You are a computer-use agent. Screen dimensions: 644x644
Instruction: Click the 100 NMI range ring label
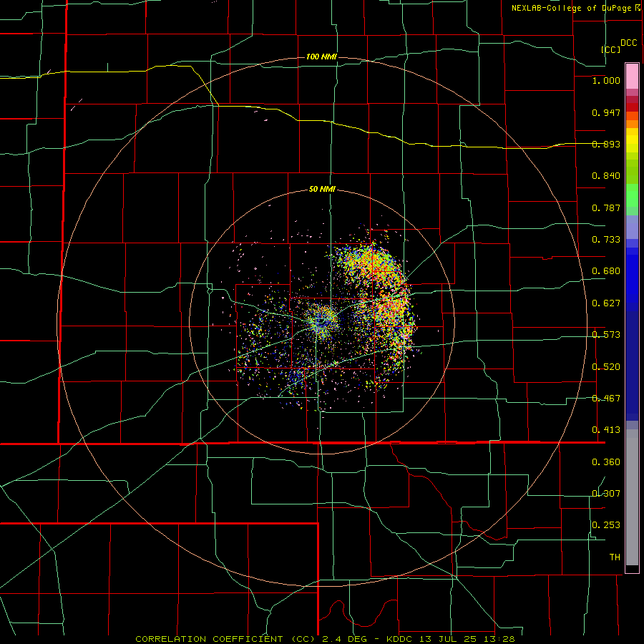coord(321,57)
